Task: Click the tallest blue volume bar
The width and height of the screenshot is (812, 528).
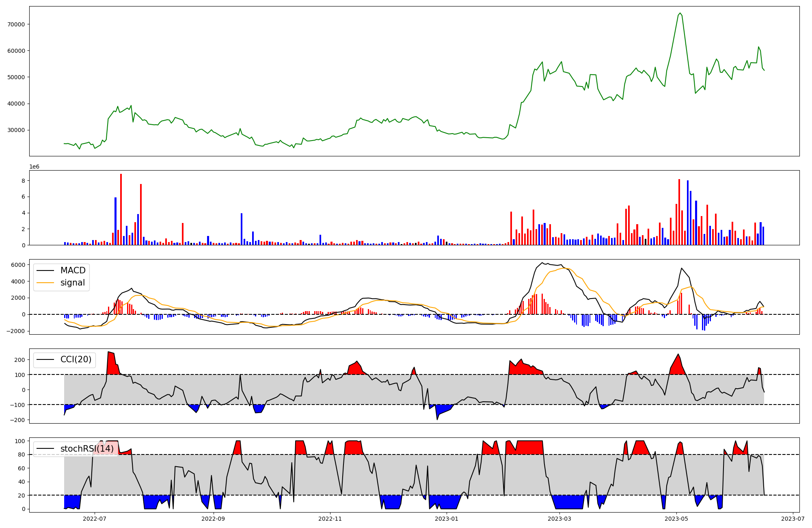Action: tap(688, 212)
